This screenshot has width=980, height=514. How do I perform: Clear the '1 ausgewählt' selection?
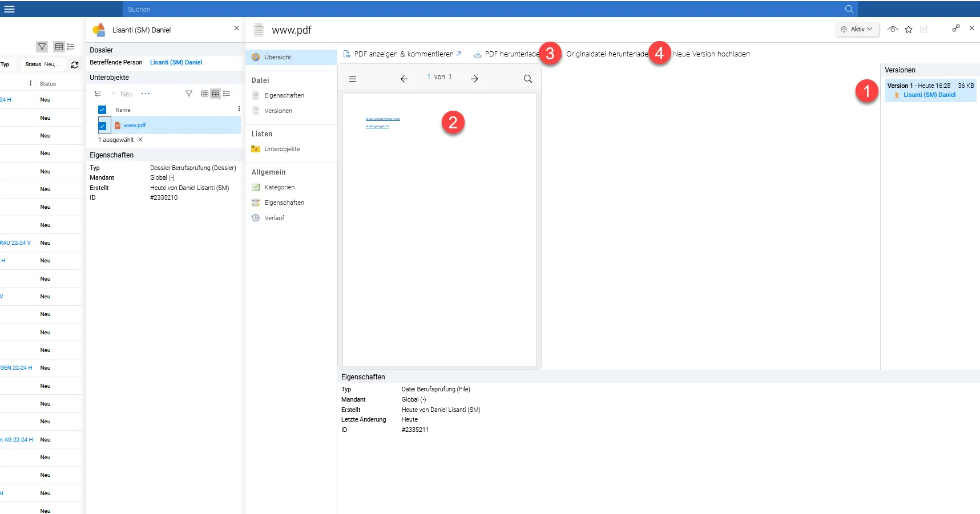(x=140, y=140)
